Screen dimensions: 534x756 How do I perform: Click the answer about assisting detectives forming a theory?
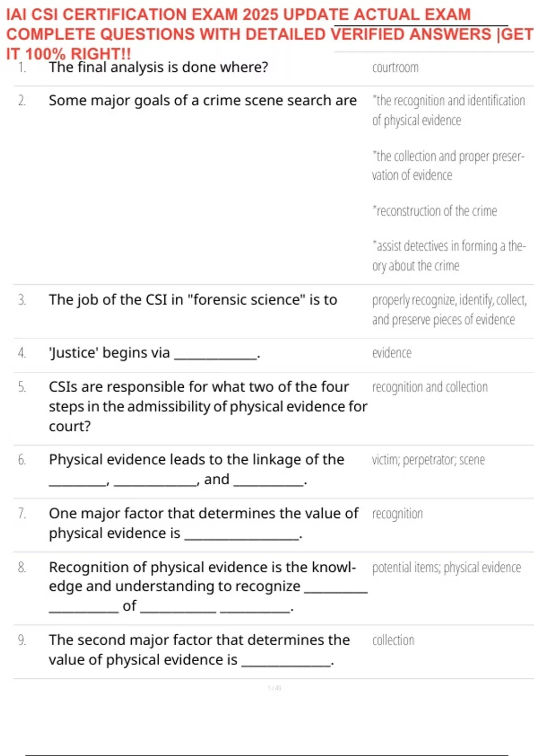coord(449,256)
